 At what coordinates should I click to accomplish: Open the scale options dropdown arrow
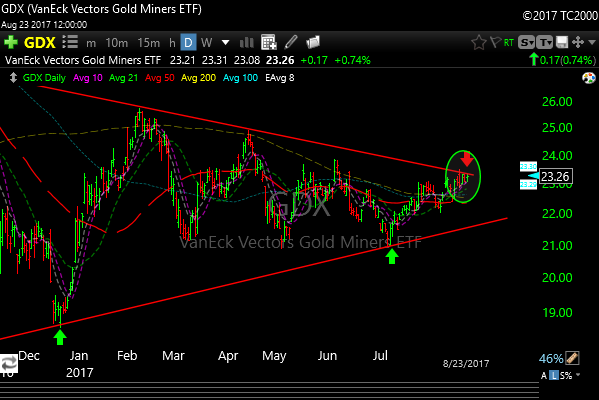click(x=578, y=375)
